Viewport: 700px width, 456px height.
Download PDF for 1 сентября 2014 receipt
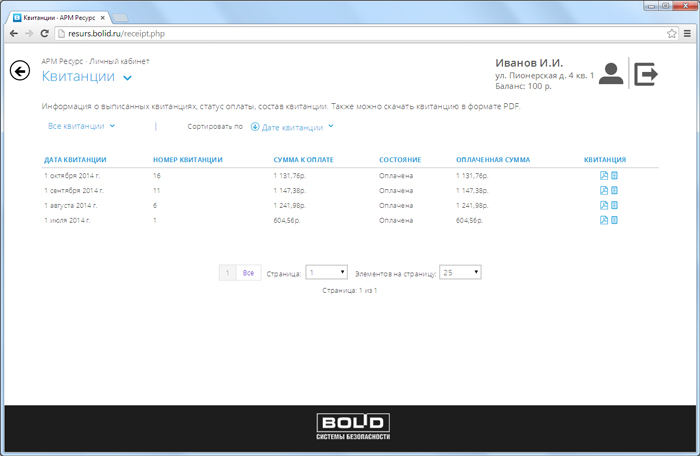604,190
